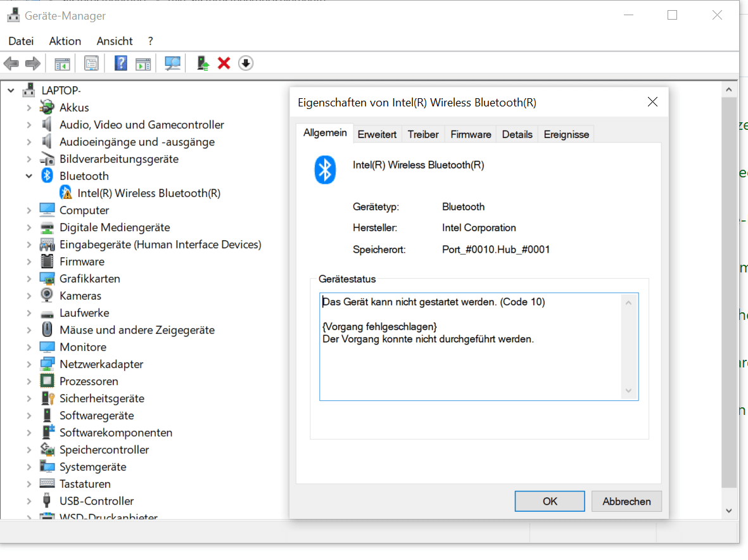Image resolution: width=748 pixels, height=560 pixels.
Task: Click the blue Help question-mark toolbar icon
Action: click(121, 63)
